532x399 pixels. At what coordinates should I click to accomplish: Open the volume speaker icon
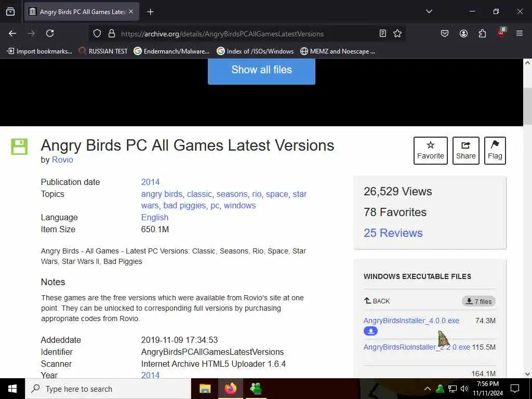[464, 389]
